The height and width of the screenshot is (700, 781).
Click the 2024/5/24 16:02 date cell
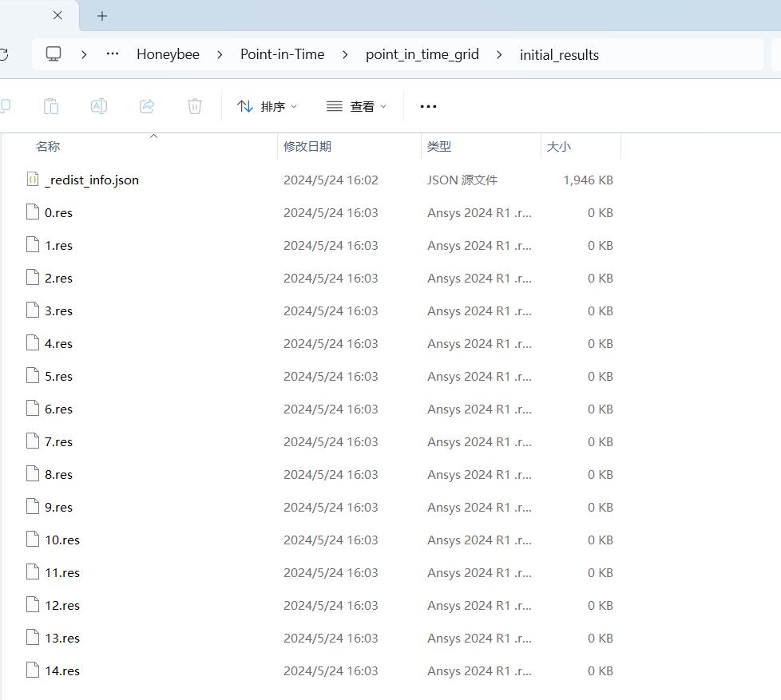(331, 180)
